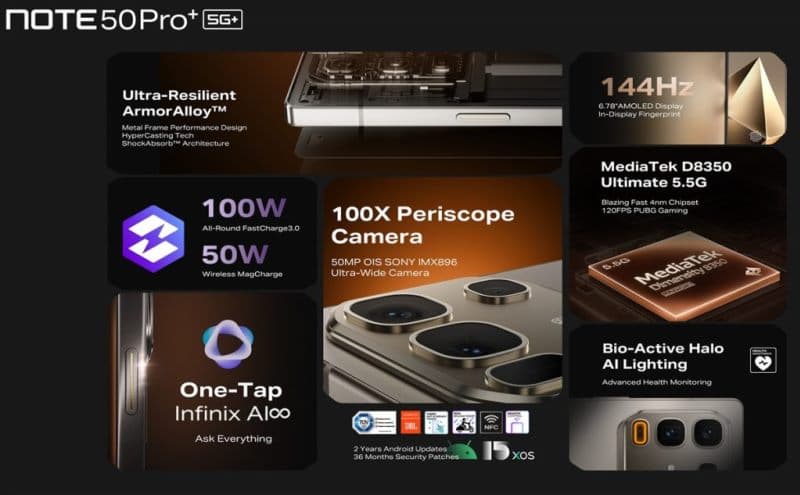Click the orange JBL badge
Viewport: 800px width, 495px height.
click(x=410, y=423)
